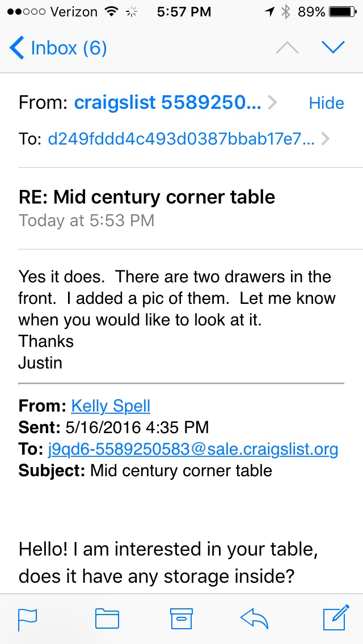
Task: Select the subject line RE: Mid century corner table
Action: point(147,197)
